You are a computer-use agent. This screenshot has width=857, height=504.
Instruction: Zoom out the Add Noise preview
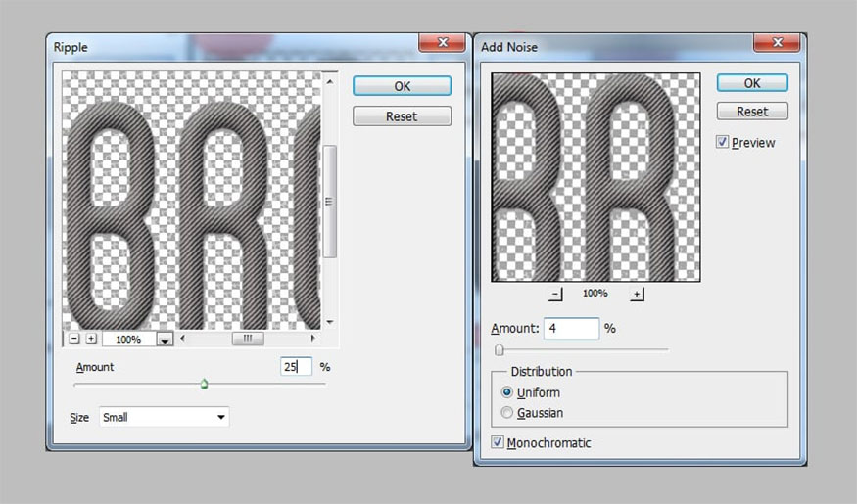(x=555, y=294)
